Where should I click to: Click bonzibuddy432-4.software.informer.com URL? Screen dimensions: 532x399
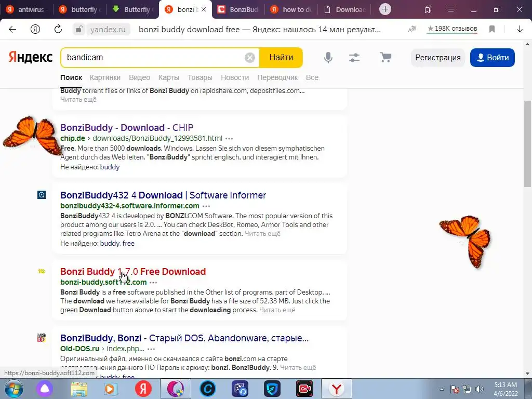pos(129,206)
